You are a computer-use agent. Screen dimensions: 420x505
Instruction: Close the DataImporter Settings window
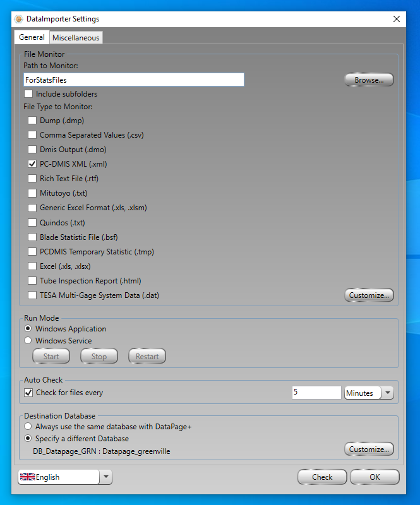point(397,19)
